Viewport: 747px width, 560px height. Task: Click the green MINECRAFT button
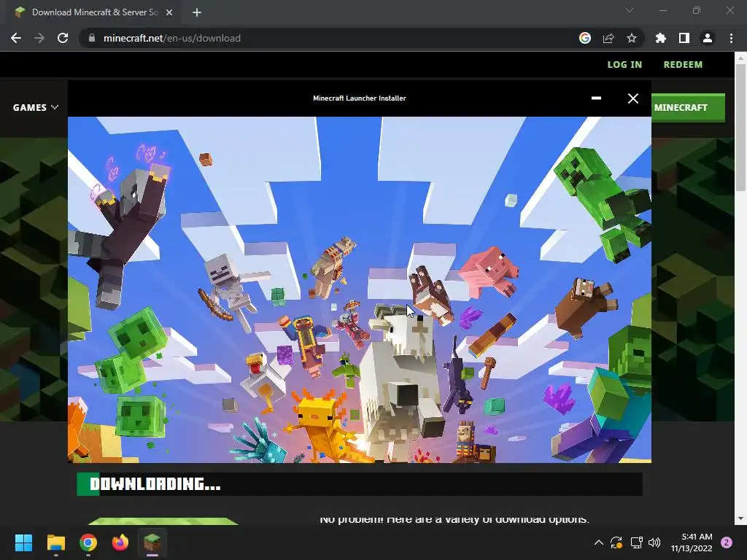(x=688, y=108)
